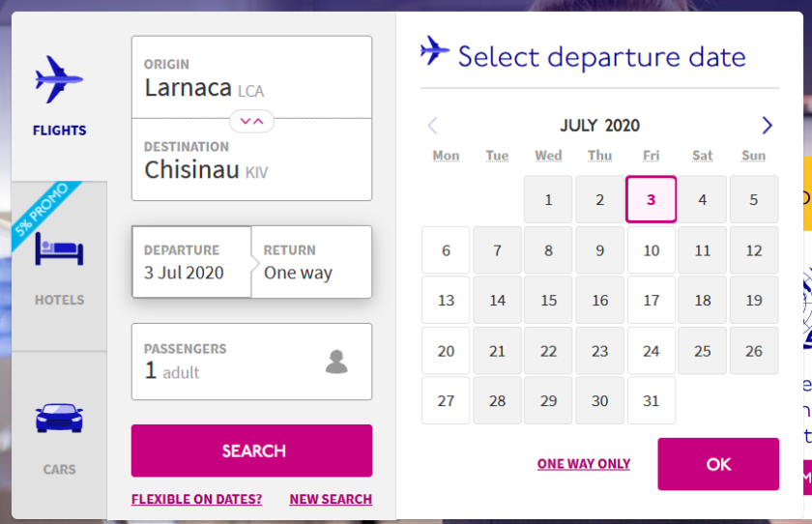812x524 pixels.
Task: Switch to the Return date tab
Action: click(x=311, y=262)
